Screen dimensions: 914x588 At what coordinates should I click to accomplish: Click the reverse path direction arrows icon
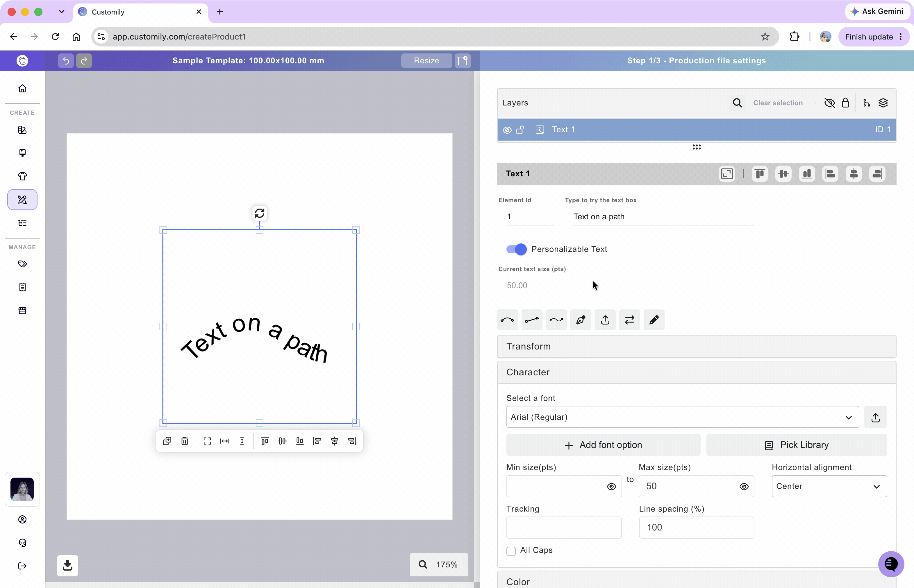(629, 320)
